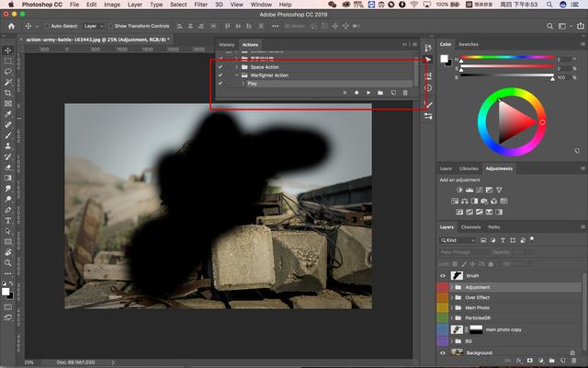Select the Eraser tool
The height and width of the screenshot is (368, 588).
8,167
